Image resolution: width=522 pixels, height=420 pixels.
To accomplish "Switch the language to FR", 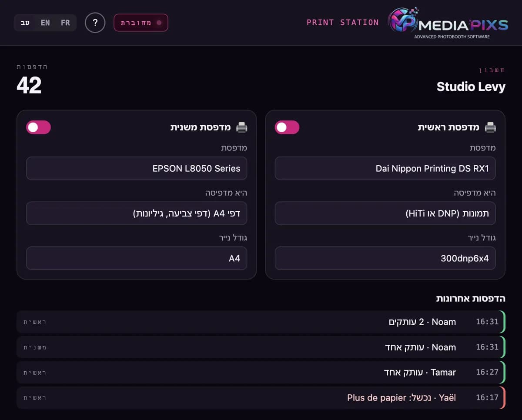I will [x=65, y=23].
